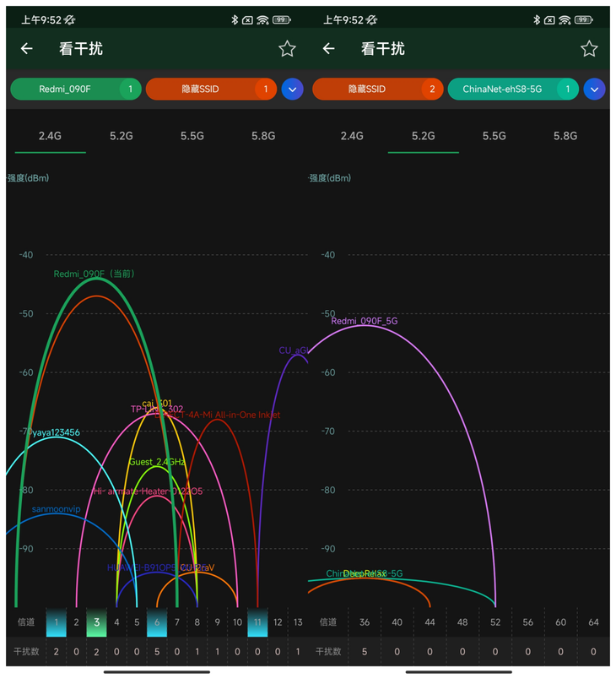Select channel 36 on the 5.2G axis
616x684 pixels.
[365, 622]
